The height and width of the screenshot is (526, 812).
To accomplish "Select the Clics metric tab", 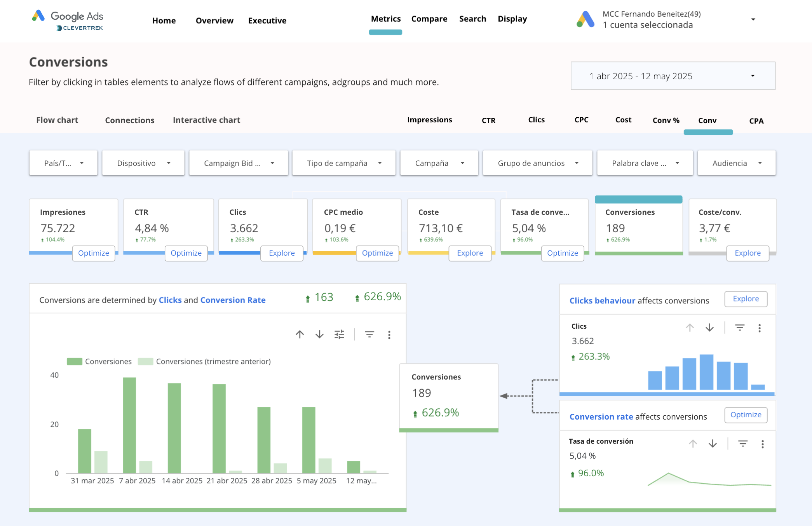I will point(537,120).
